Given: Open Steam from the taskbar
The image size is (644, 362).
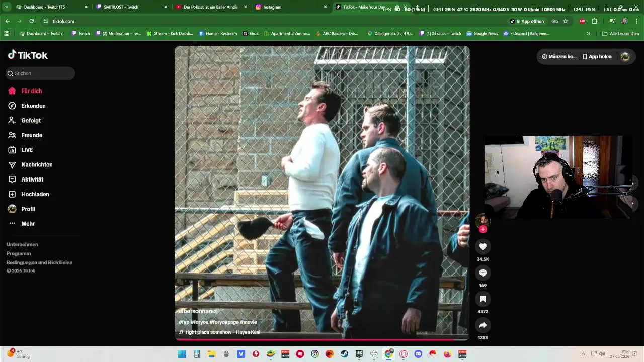Looking at the screenshot, I should click(344, 354).
